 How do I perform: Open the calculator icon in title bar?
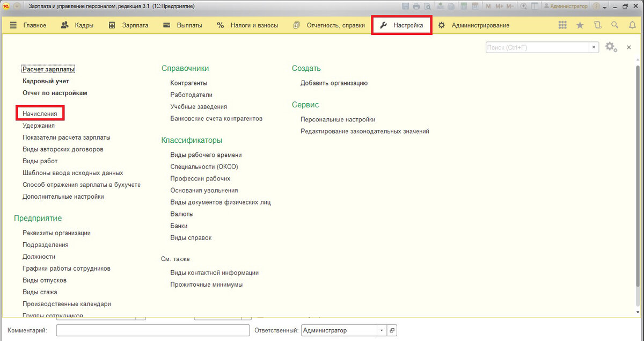pos(464,6)
